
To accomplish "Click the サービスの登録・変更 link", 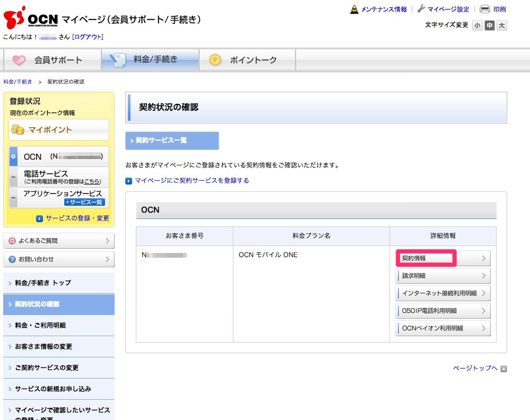I will coord(77,218).
